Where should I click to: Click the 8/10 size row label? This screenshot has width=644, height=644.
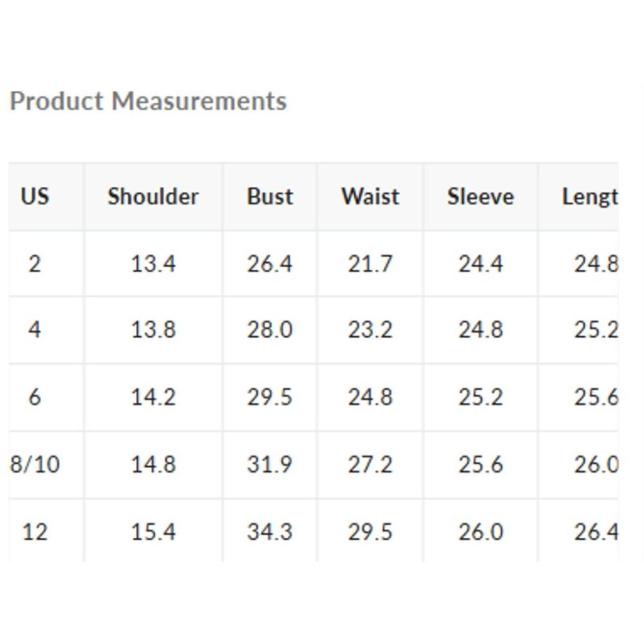(35, 464)
